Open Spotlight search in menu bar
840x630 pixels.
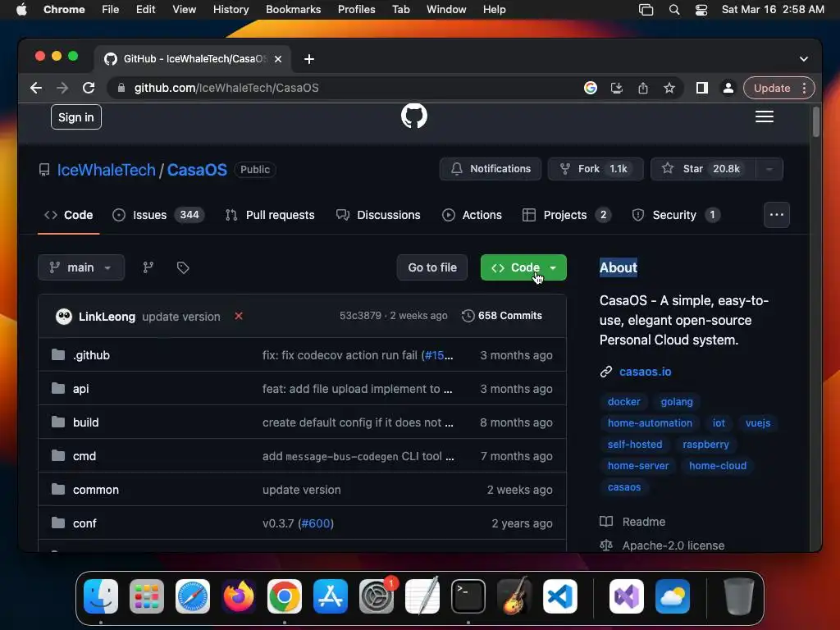pyautogui.click(x=674, y=10)
